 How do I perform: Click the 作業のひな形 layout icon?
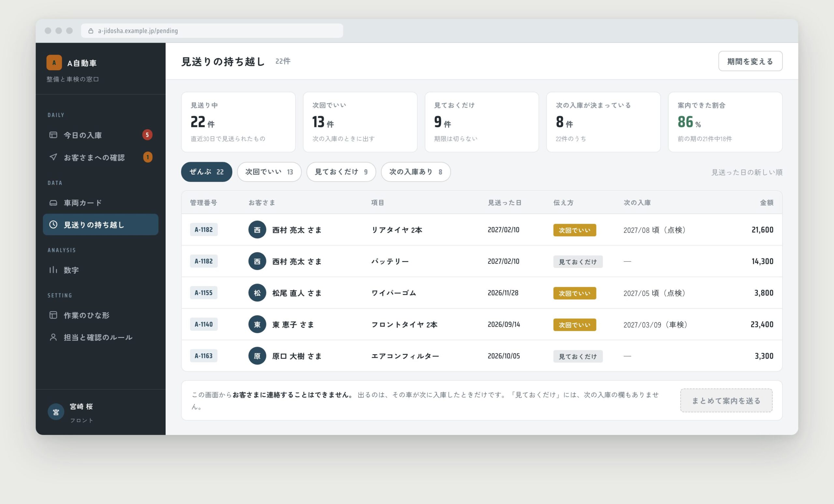53,315
